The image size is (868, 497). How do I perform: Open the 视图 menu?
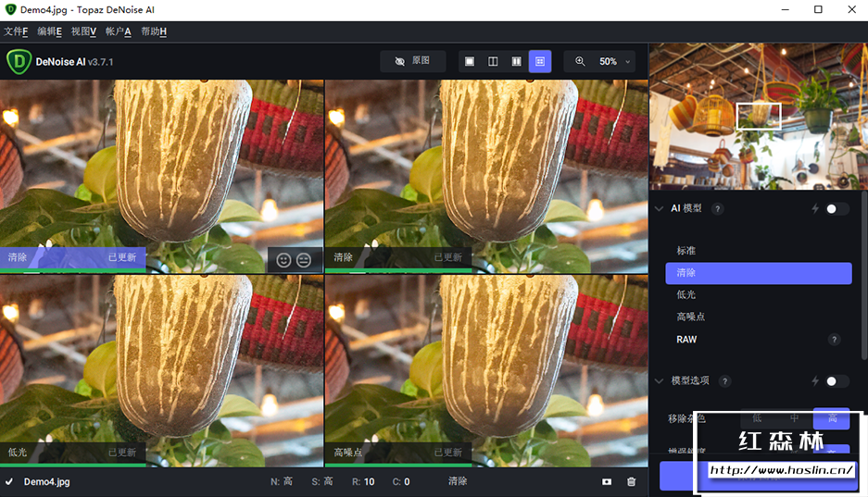pos(83,31)
